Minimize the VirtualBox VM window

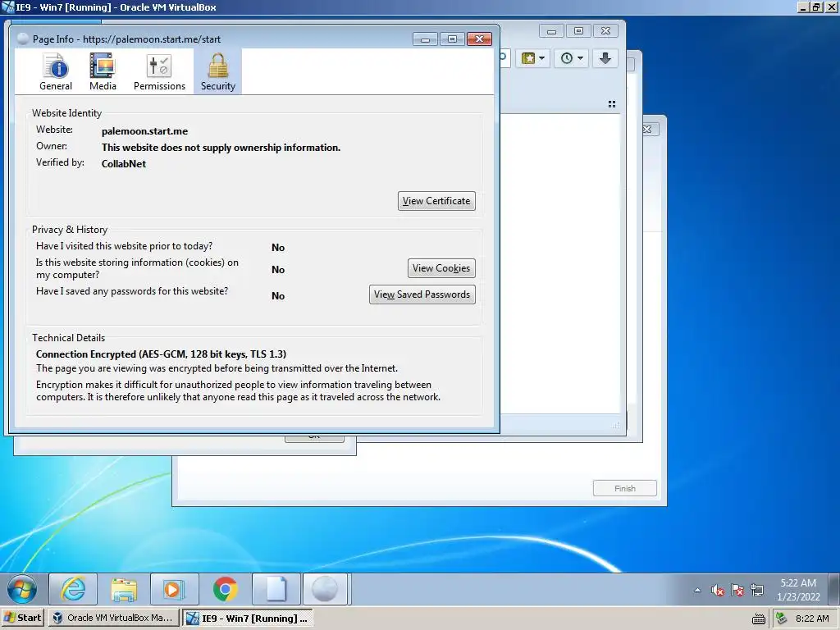(802, 7)
